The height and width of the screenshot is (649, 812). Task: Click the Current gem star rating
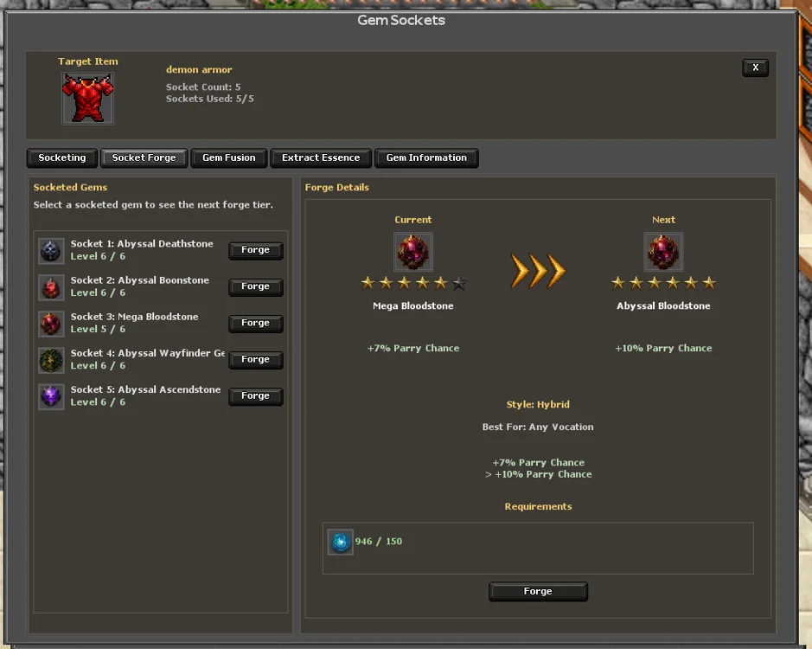412,282
